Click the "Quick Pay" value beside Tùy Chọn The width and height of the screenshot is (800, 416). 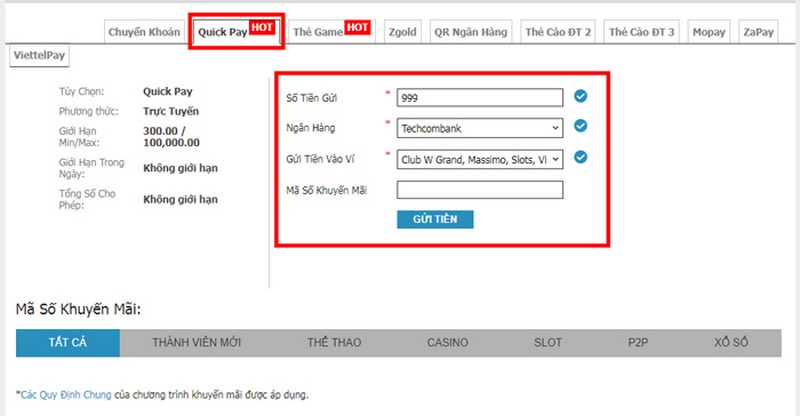coord(167,92)
